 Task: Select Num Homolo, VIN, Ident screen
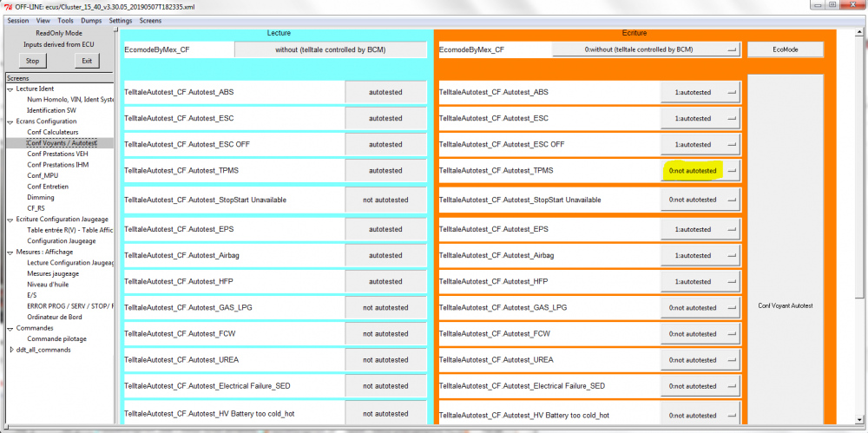(70, 100)
